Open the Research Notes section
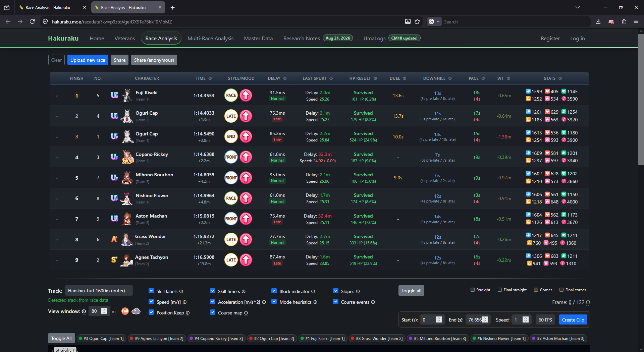This screenshot has height=352, width=644. [x=302, y=39]
